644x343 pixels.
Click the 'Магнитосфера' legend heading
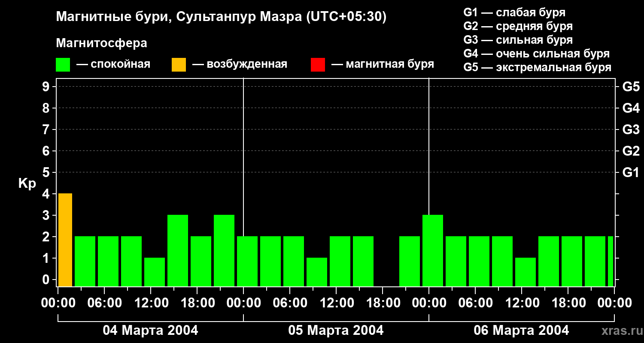(x=101, y=43)
